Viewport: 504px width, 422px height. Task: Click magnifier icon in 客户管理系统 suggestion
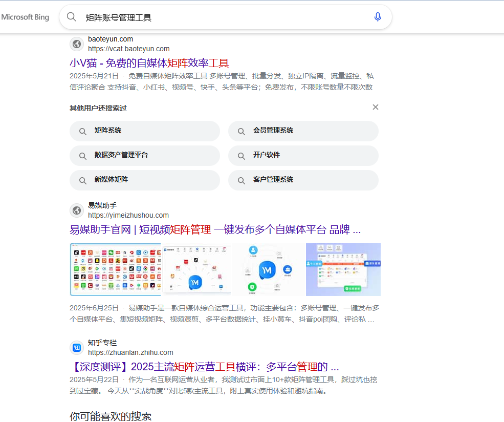pos(242,180)
